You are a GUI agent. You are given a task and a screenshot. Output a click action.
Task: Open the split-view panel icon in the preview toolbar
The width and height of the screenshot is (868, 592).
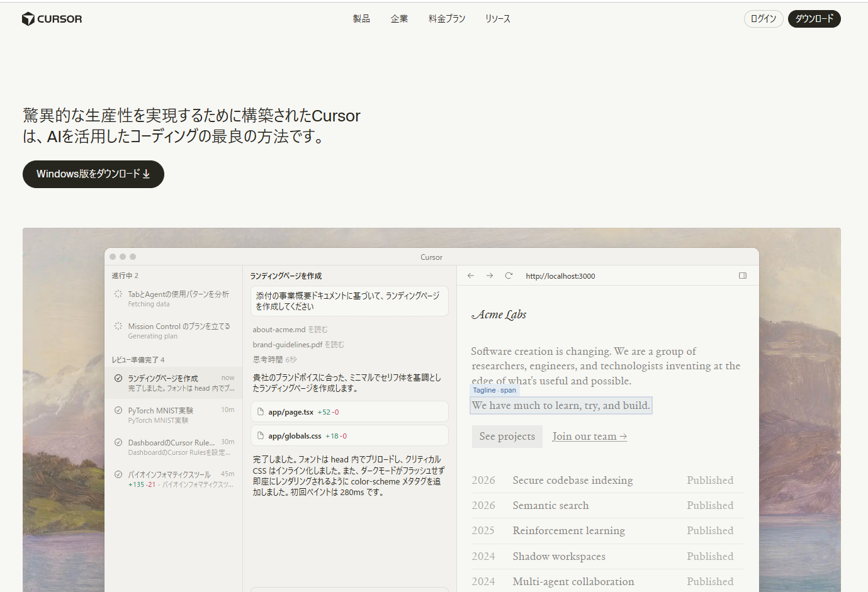(742, 276)
